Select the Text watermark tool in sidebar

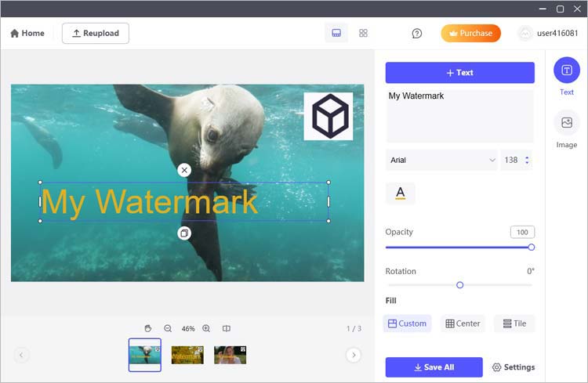pyautogui.click(x=567, y=77)
